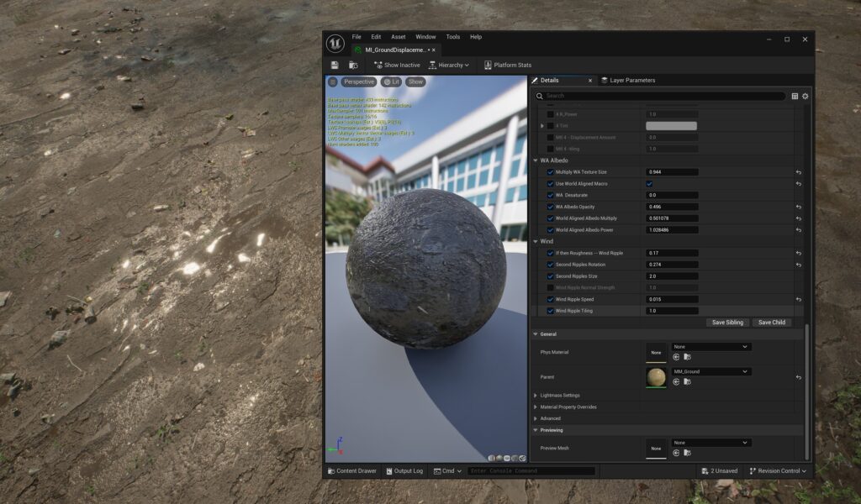The width and height of the screenshot is (861, 504).
Task: Open the viewport options hamburger menu
Action: [333, 81]
